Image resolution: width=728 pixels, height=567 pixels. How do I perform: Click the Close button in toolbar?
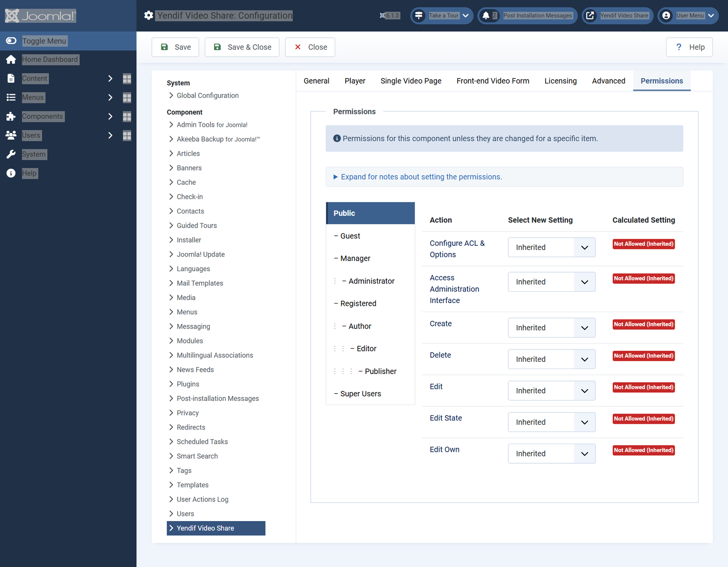click(310, 47)
